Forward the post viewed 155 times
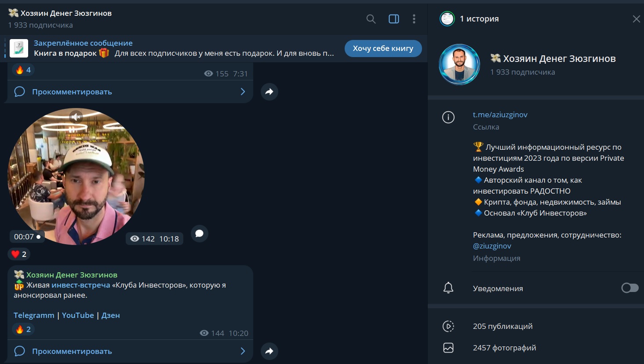The height and width of the screenshot is (364, 644). [269, 92]
